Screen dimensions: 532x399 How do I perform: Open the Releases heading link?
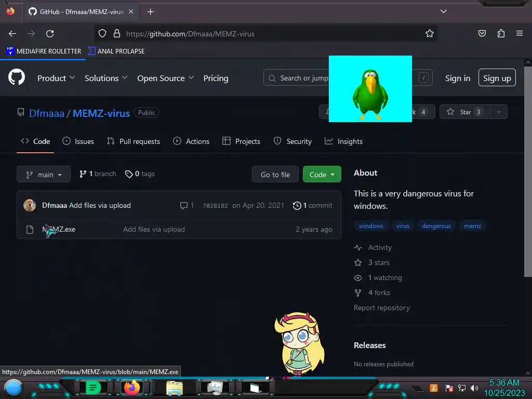pyautogui.click(x=369, y=345)
